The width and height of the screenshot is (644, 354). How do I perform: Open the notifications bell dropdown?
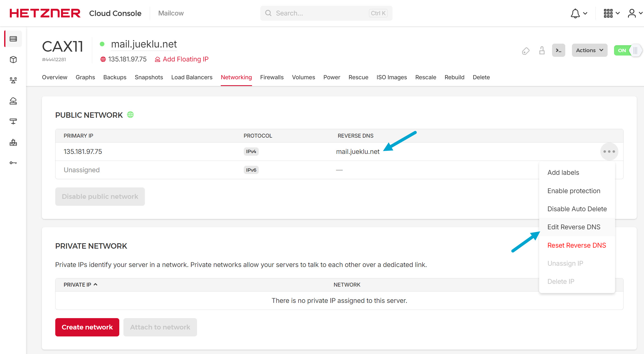click(578, 13)
